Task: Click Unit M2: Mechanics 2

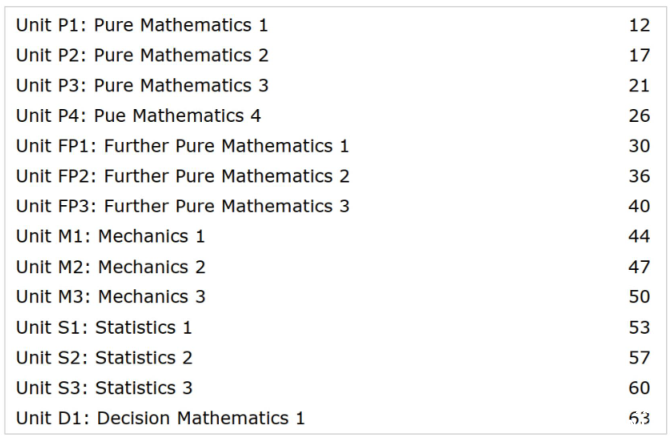Action: [x=110, y=267]
